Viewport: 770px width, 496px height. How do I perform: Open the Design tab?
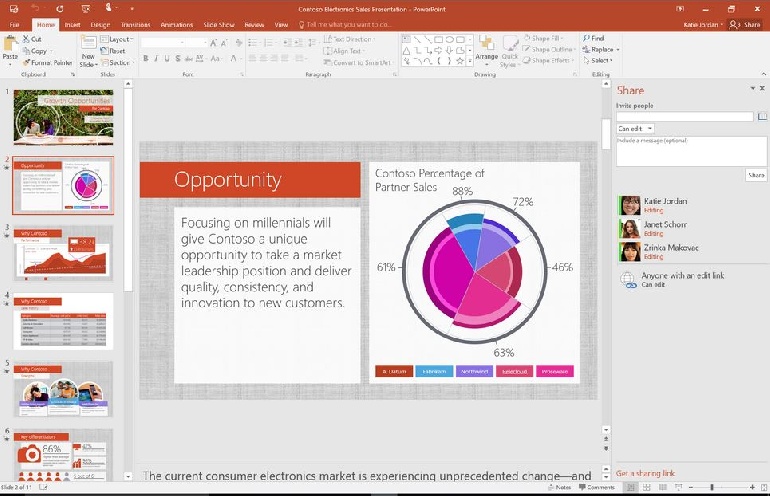click(x=100, y=25)
